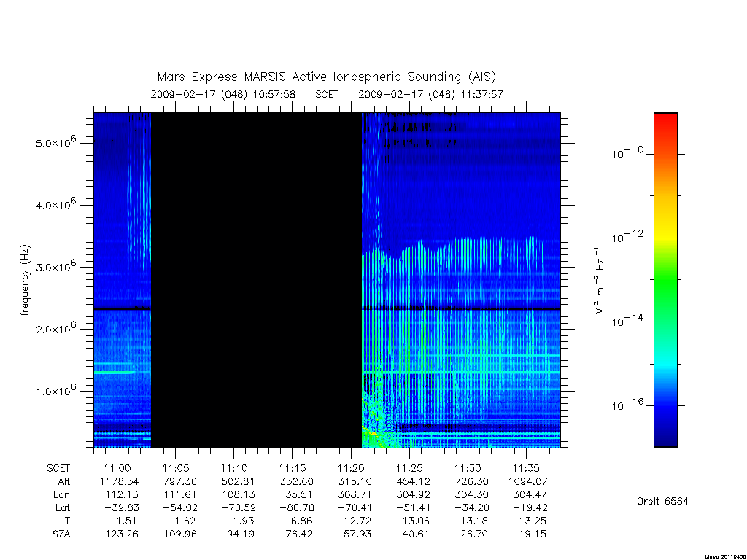
Task: Click the start time '10:57:58' in the subtitle
Action: click(274, 94)
